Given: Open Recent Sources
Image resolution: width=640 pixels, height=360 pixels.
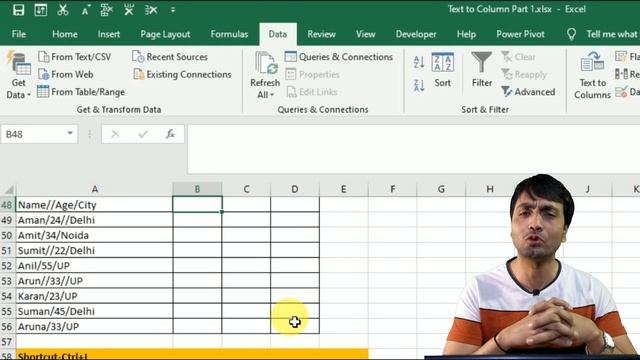Looking at the screenshot, I should pos(170,57).
